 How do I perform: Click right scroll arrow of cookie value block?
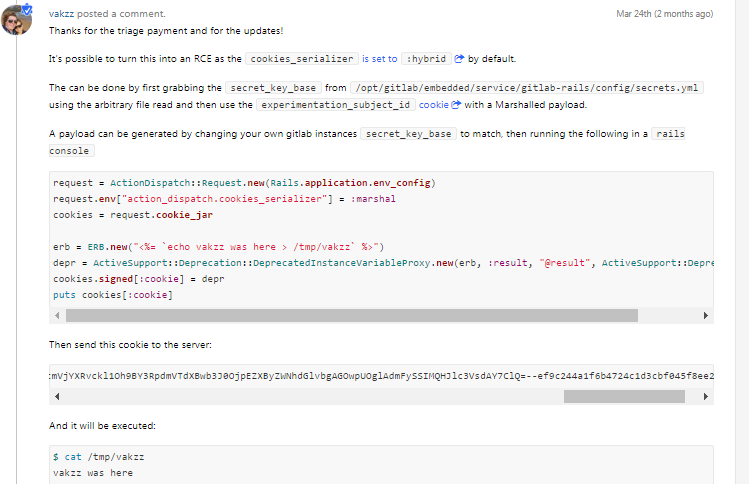click(706, 397)
